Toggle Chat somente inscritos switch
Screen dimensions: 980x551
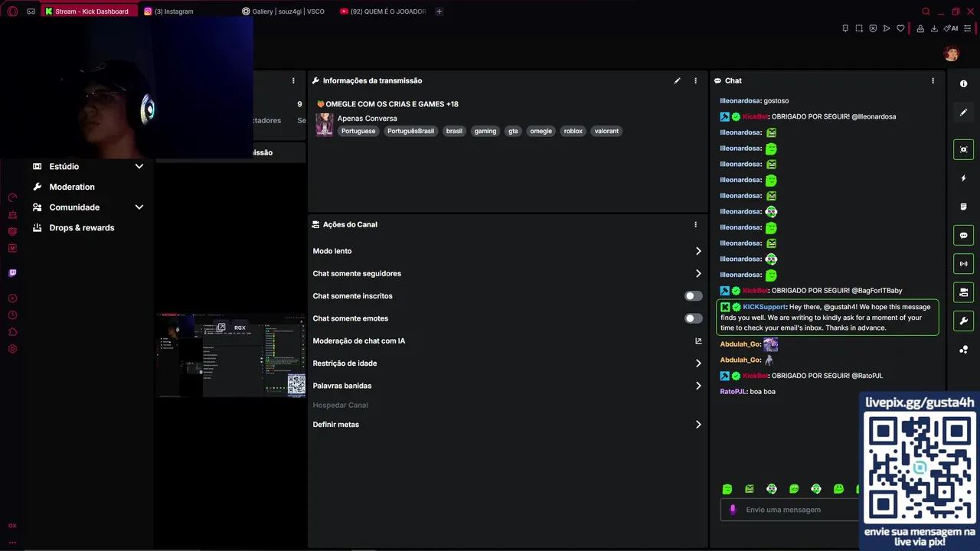[x=693, y=296]
